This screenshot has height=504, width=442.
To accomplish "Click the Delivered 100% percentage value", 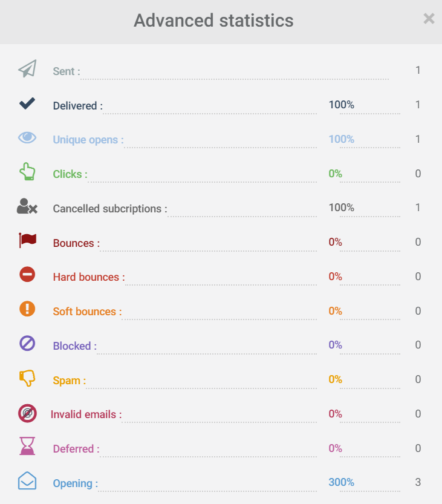I will point(341,105).
